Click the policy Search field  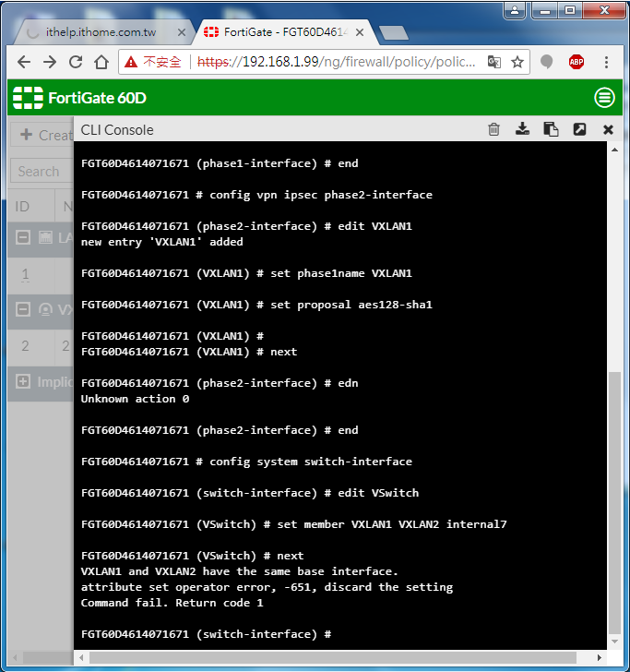(42, 171)
